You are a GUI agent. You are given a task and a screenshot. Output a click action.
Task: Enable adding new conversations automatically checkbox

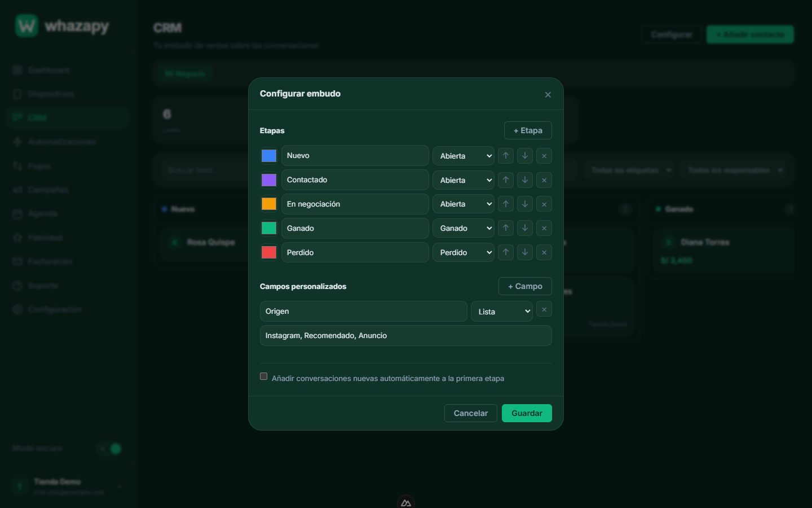pyautogui.click(x=263, y=376)
